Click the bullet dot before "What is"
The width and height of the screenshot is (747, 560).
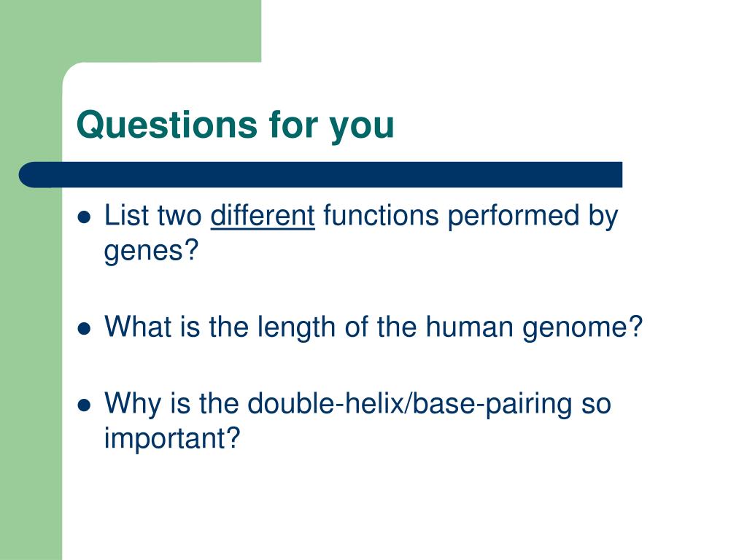84,329
